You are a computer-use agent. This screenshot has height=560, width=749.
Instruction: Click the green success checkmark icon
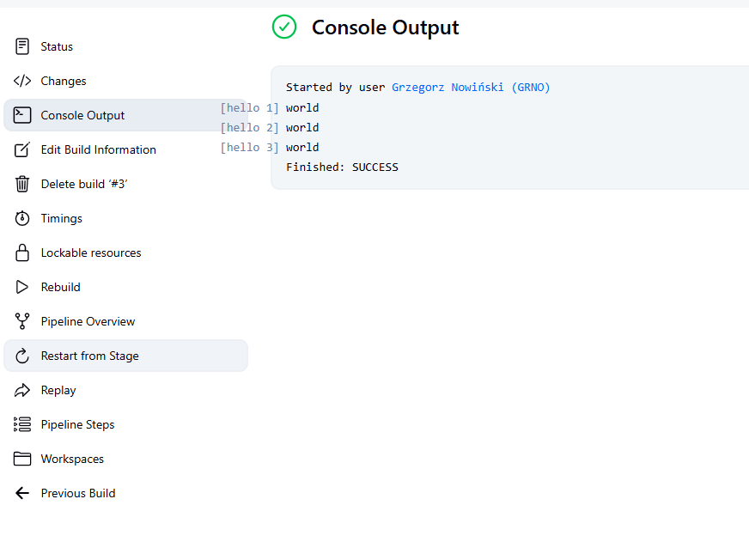coord(284,27)
